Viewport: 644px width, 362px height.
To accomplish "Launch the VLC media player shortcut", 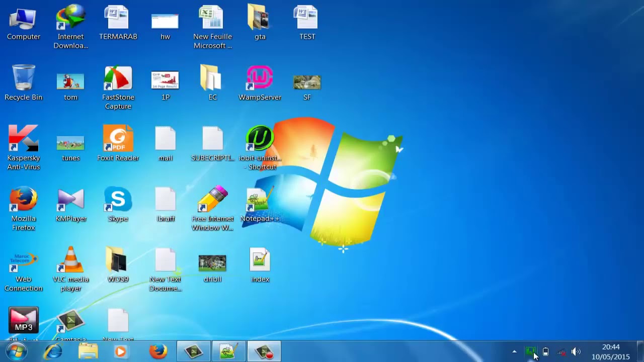I will 70,269.
